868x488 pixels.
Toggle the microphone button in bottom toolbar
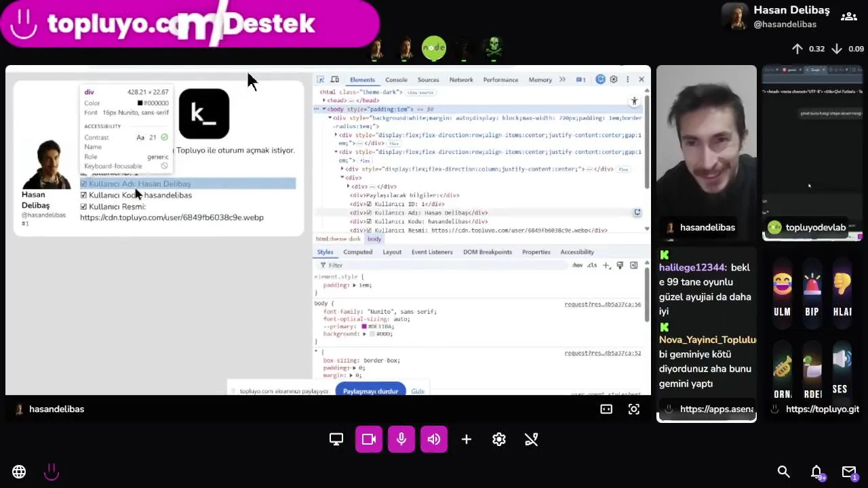click(401, 439)
